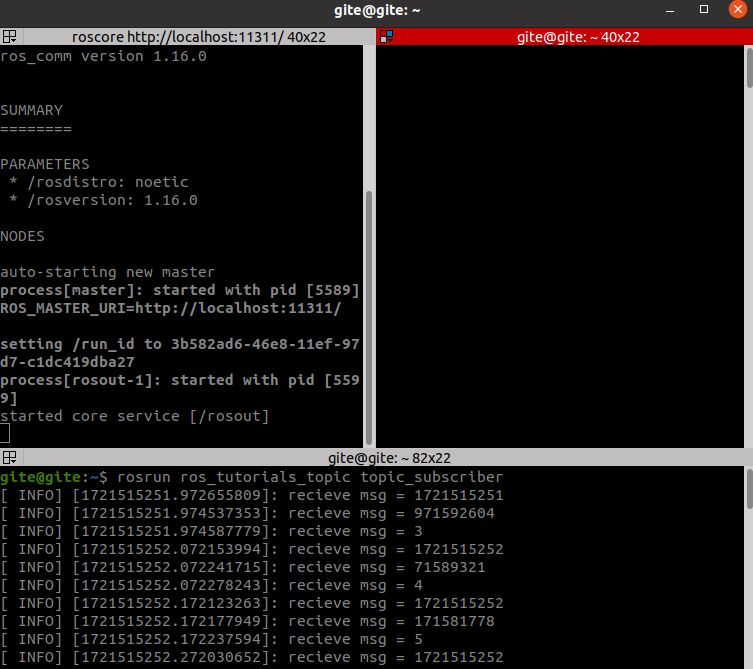753x669 pixels.
Task: Click the window title 'gite@gite: ~'
Action: point(377,10)
